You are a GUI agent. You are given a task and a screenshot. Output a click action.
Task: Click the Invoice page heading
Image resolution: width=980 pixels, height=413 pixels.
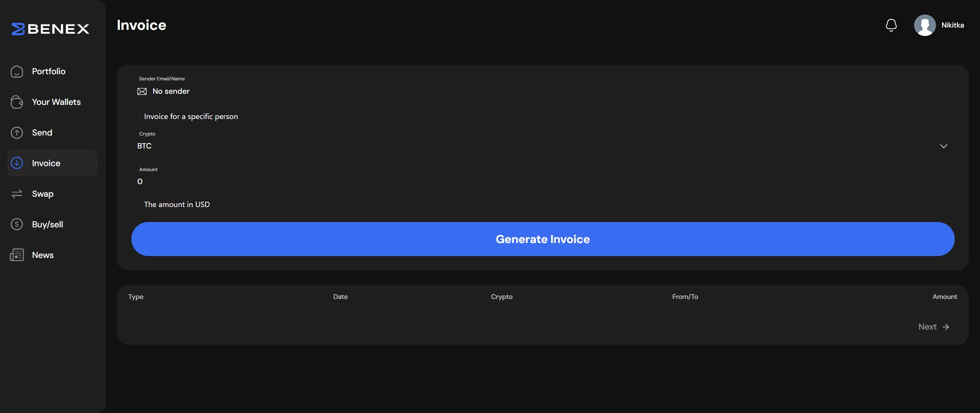pos(141,25)
